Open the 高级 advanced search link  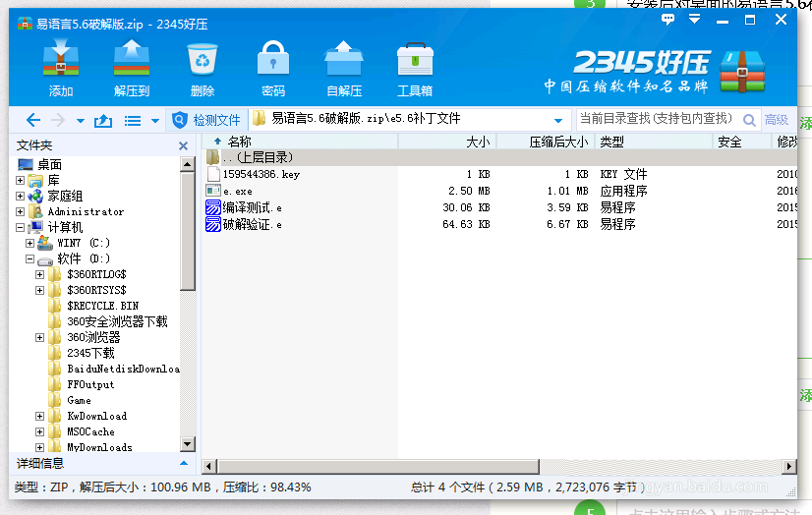pyautogui.click(x=777, y=120)
